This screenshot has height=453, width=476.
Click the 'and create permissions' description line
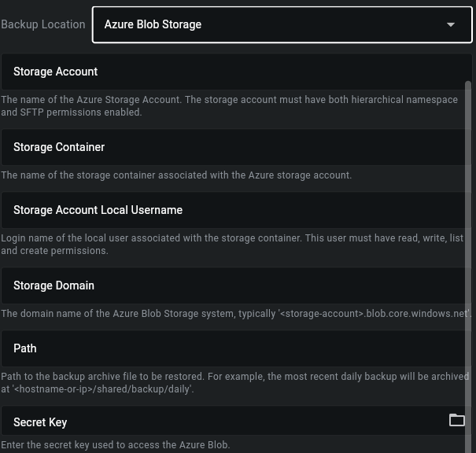(54, 251)
